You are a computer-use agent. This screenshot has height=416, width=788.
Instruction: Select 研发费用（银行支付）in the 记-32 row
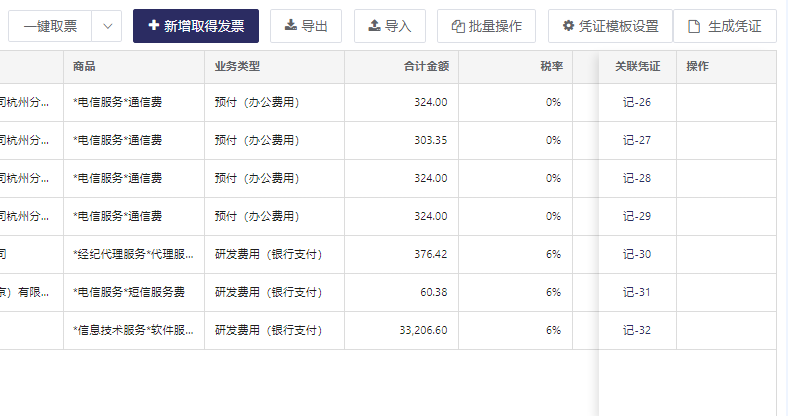[x=269, y=331]
